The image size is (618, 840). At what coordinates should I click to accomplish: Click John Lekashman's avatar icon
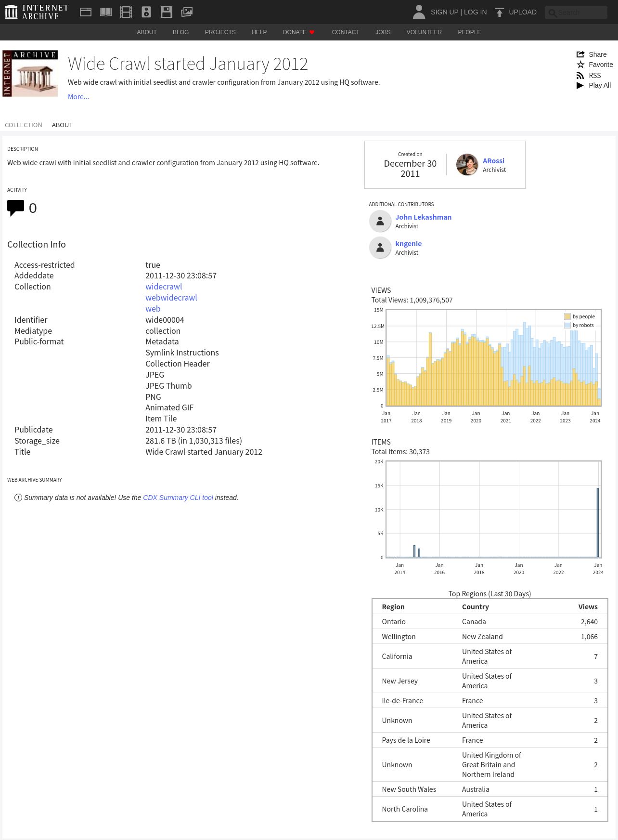point(380,221)
